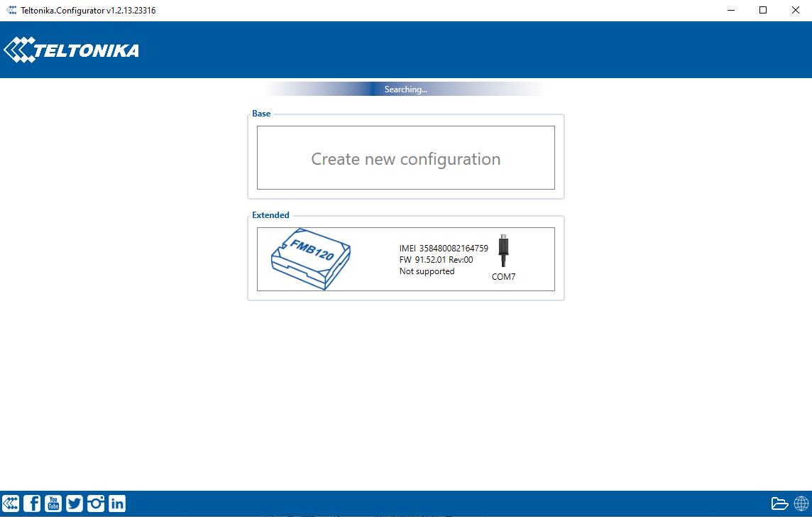The image size is (812, 517).
Task: Select the COM7 port label
Action: [503, 277]
